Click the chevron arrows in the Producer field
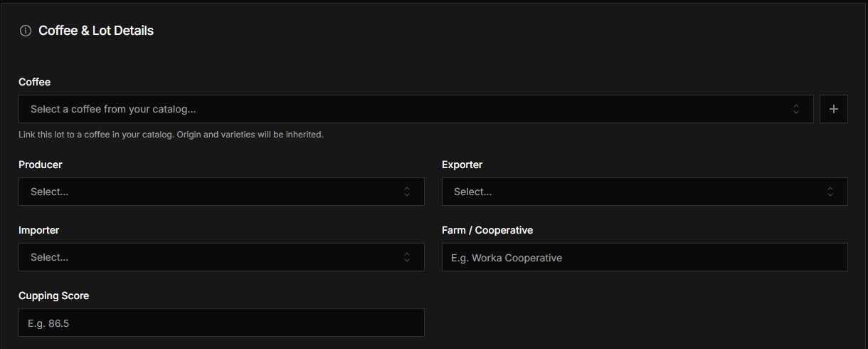868x349 pixels. [407, 192]
